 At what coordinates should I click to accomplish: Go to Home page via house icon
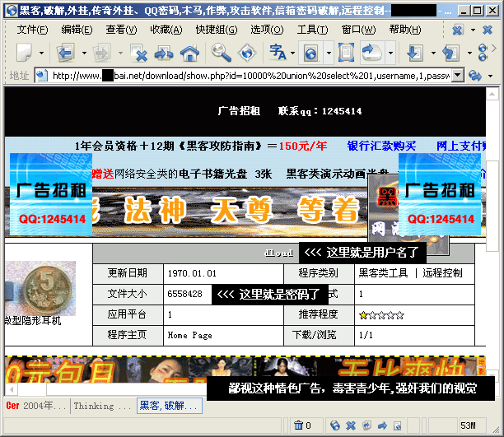coord(189,53)
